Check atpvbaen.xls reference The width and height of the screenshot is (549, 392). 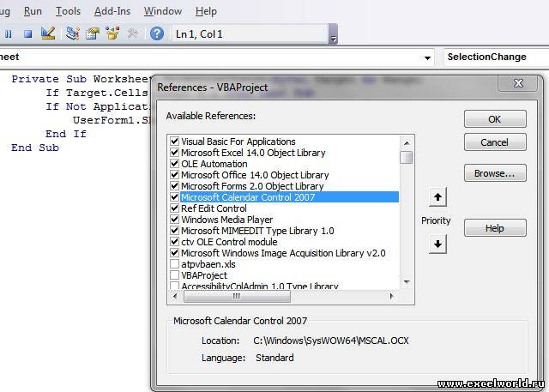pyautogui.click(x=174, y=264)
